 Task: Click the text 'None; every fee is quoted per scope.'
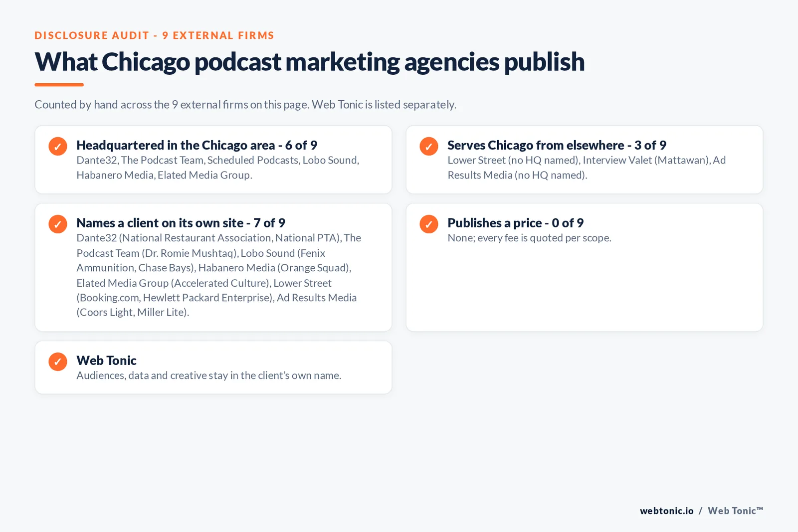pyautogui.click(x=529, y=238)
